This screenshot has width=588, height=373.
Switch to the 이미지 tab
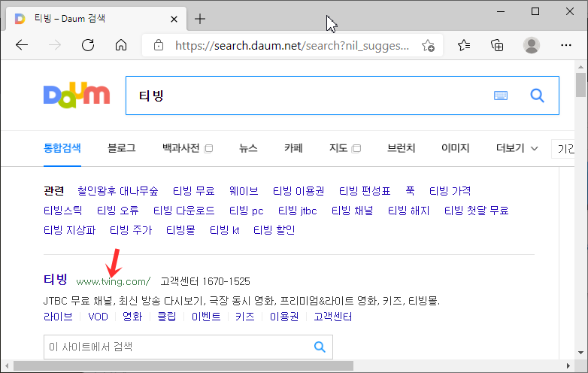(x=455, y=148)
